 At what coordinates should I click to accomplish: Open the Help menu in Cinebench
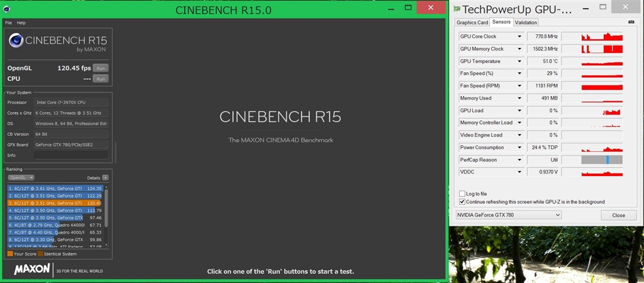(21, 23)
